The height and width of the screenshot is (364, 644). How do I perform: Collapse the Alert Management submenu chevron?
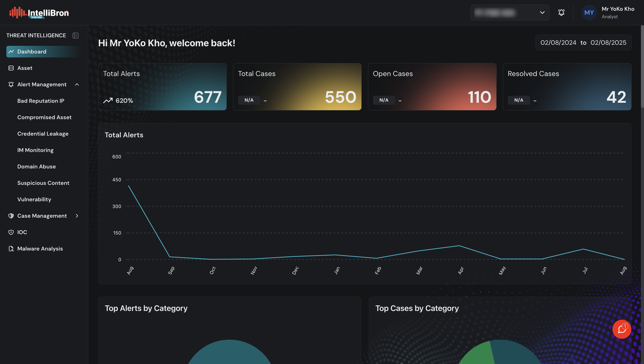point(77,84)
